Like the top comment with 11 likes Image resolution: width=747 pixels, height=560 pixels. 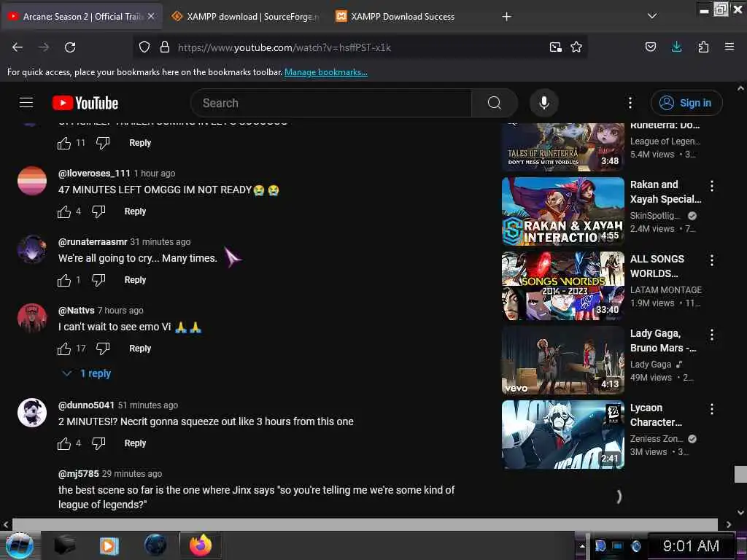click(64, 143)
